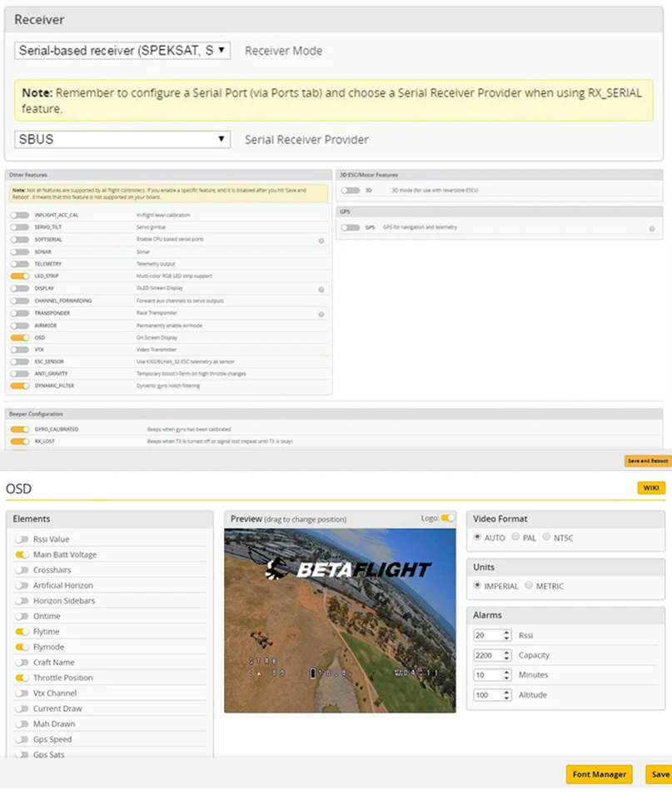Click battery voltage element in preview
This screenshot has width=672, height=795.
coord(331,673)
